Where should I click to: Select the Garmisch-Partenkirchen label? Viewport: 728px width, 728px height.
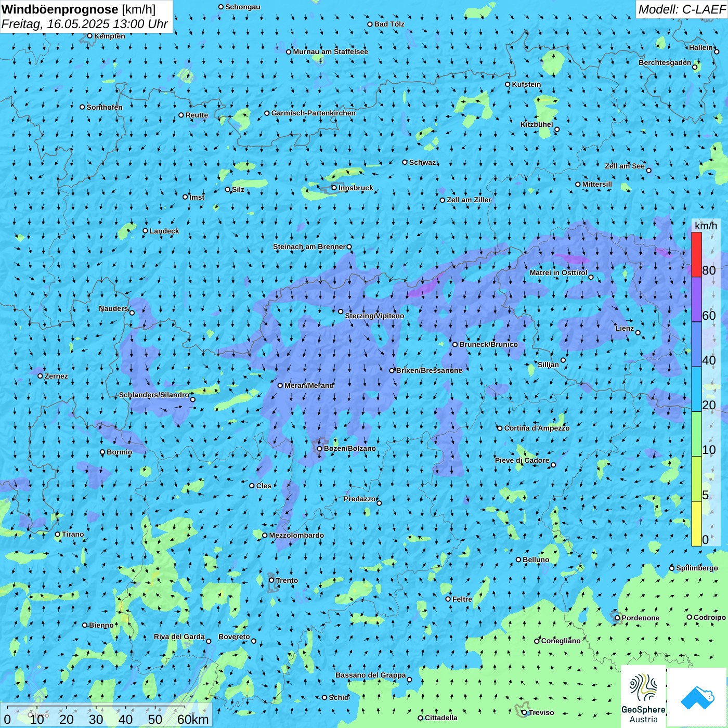314,113
